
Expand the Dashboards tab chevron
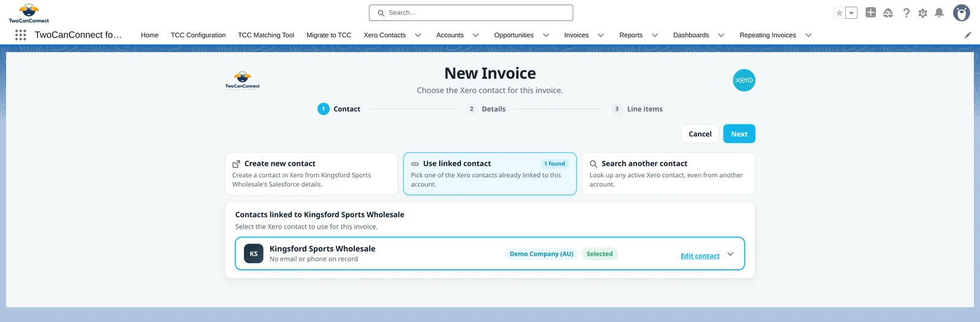tap(721, 36)
